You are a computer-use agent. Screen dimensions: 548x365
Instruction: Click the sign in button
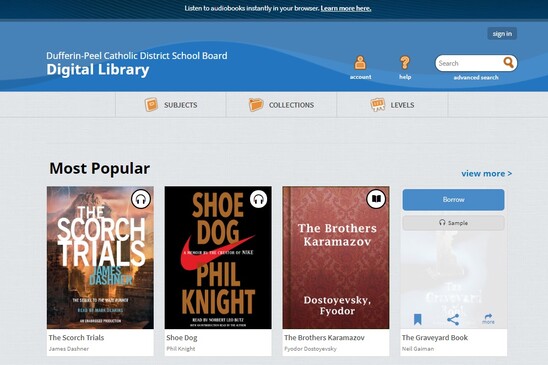(502, 34)
